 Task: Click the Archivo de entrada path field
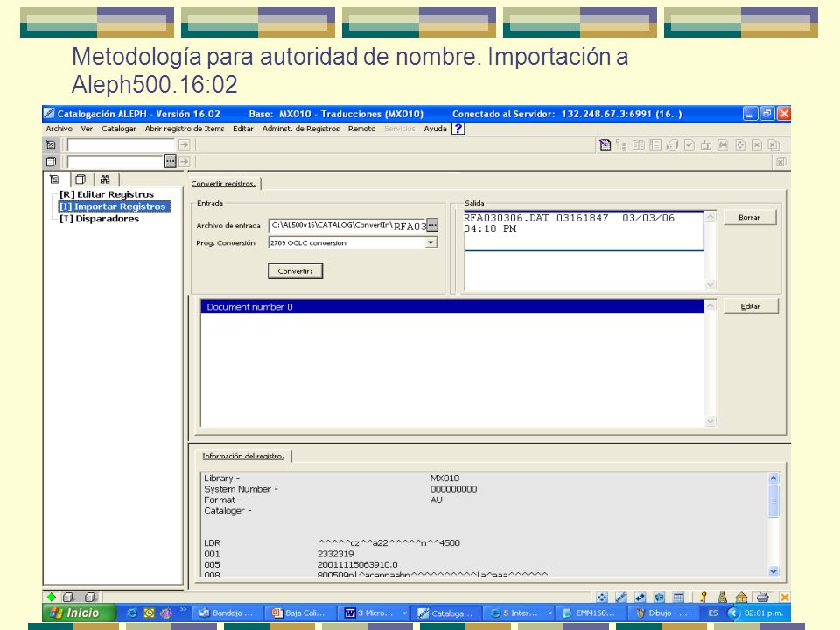click(x=347, y=225)
